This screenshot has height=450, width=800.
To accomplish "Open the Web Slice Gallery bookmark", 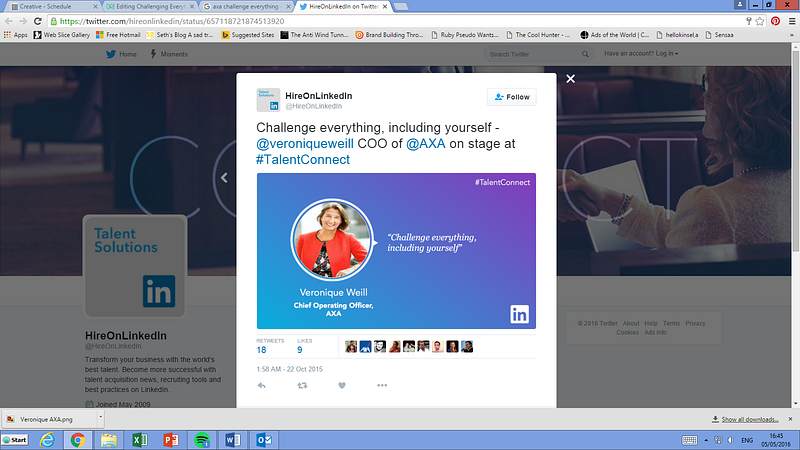I will point(62,35).
